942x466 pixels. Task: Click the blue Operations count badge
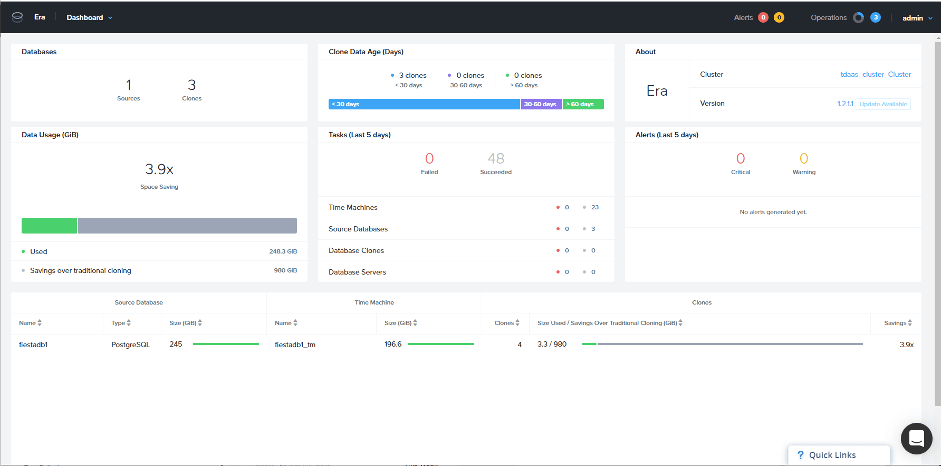coord(875,18)
